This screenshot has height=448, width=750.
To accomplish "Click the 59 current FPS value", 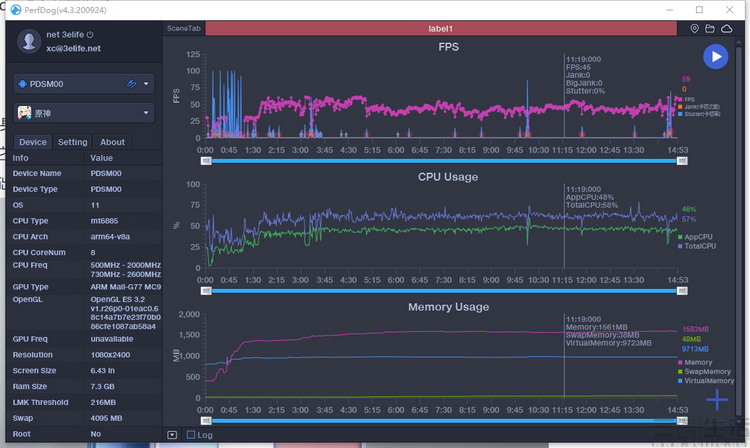I will pyautogui.click(x=686, y=79).
